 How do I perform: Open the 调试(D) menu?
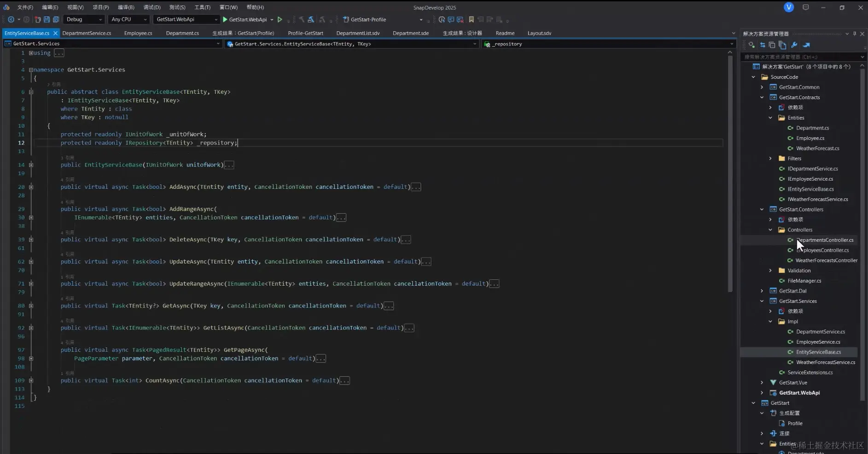(151, 7)
